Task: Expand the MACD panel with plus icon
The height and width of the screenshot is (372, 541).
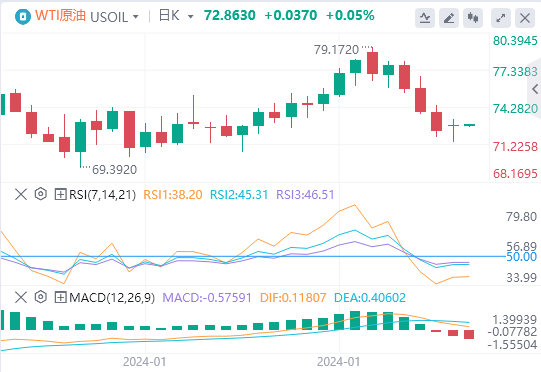Action: pos(60,297)
